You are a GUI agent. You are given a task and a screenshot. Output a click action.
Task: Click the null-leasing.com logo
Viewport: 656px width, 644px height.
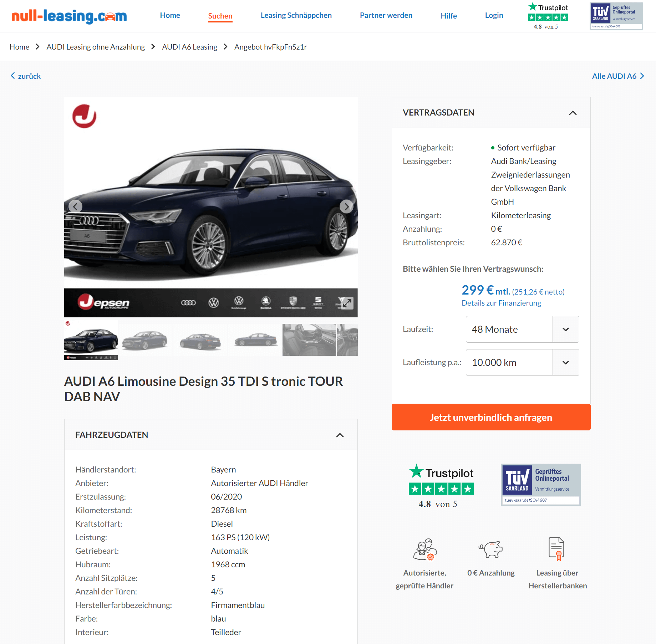coord(69,16)
